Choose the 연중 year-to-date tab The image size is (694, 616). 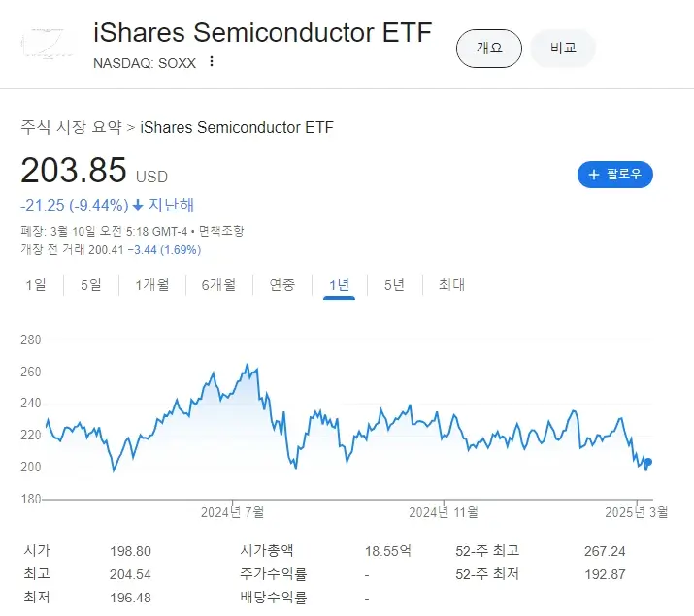282,284
